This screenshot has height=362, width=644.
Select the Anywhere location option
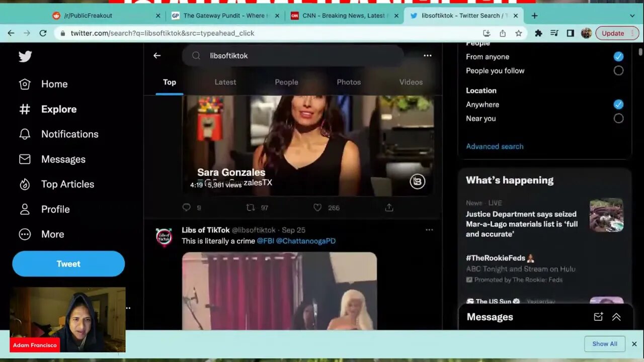coord(618,105)
